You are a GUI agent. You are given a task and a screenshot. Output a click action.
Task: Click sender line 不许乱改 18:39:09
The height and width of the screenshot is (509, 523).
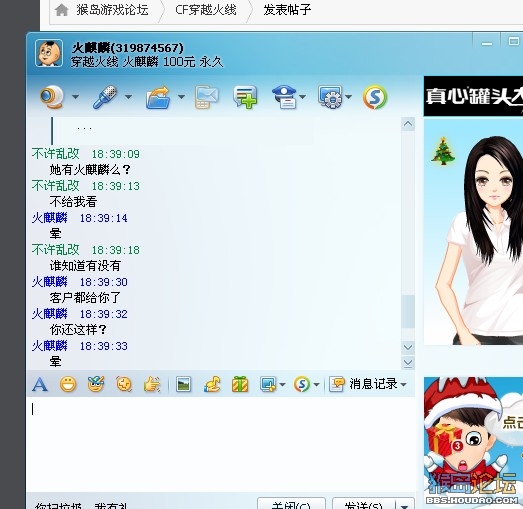(x=86, y=154)
